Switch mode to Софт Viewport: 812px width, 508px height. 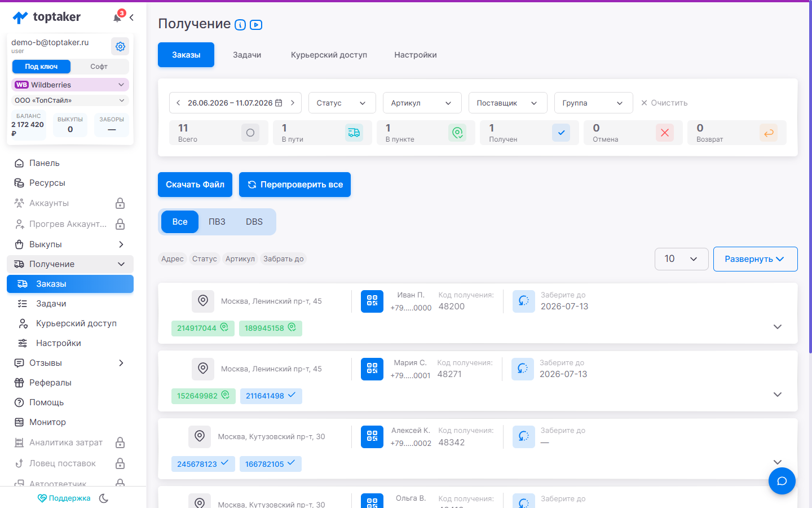(99, 67)
